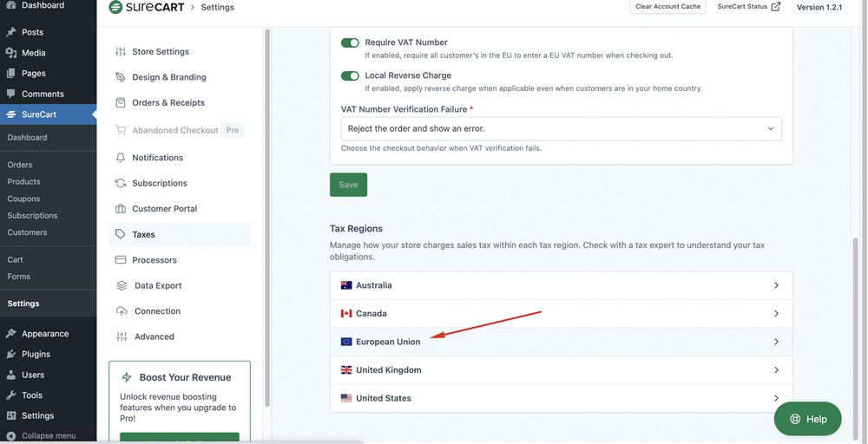
Task: Go to Coupons in SureCart menu
Action: (x=23, y=199)
